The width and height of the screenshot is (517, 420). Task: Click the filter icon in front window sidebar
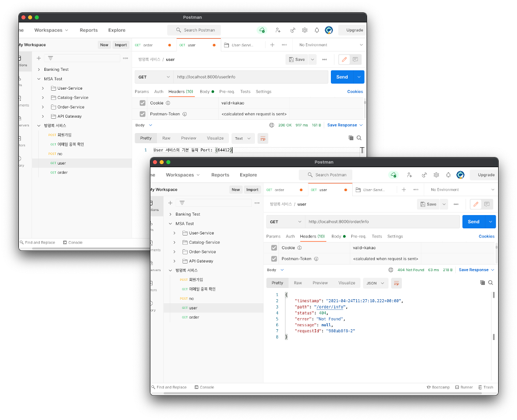tap(182, 203)
